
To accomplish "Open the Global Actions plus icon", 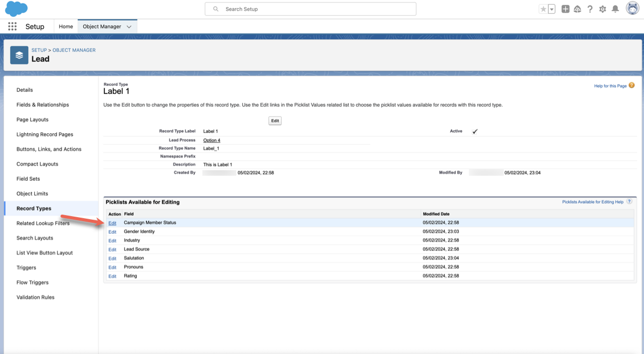I will pos(565,9).
